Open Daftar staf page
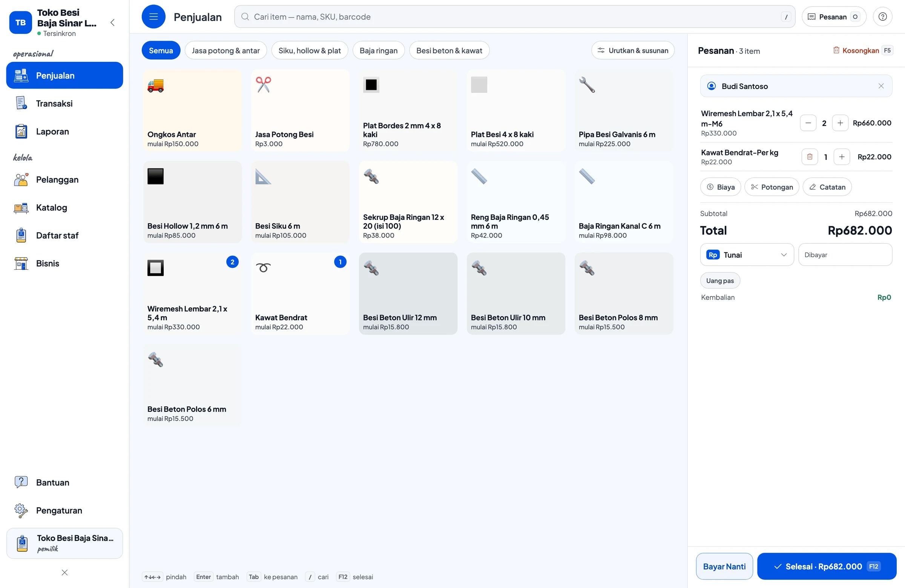This screenshot has height=588, width=905. coord(64,235)
